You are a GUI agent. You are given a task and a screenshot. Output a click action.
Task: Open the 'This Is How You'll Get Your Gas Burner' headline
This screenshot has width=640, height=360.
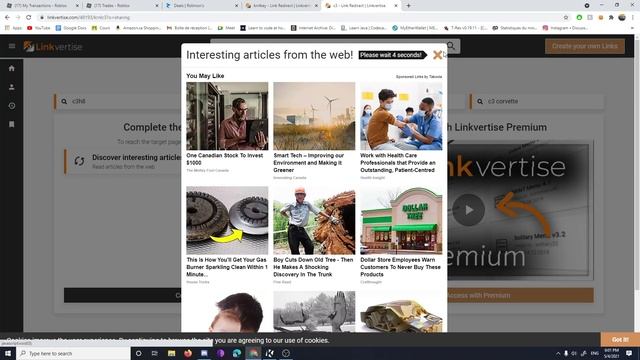[227, 267]
